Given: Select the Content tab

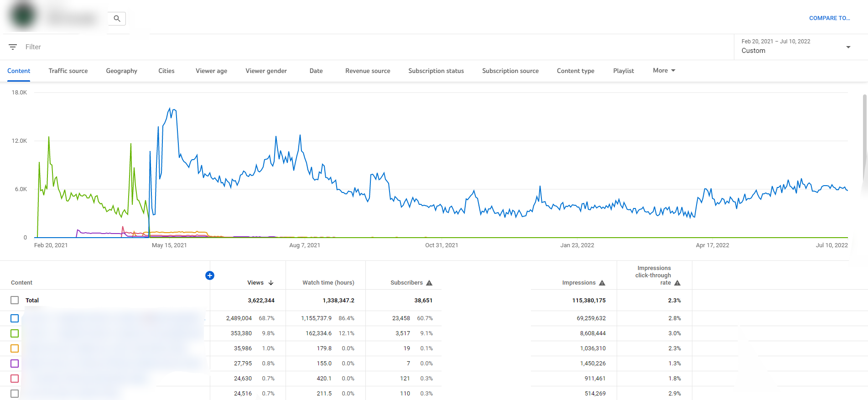Looking at the screenshot, I should pyautogui.click(x=19, y=71).
